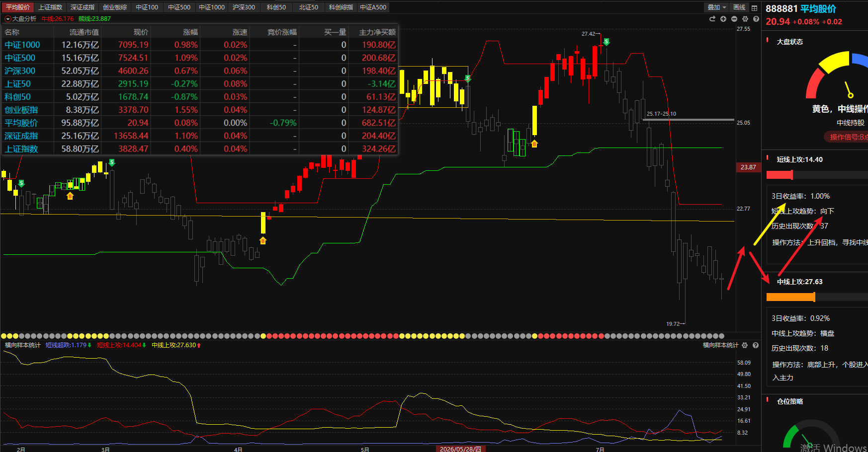Zoom in the chart with the plus icon
This screenshot has width=868, height=452.
click(723, 19)
